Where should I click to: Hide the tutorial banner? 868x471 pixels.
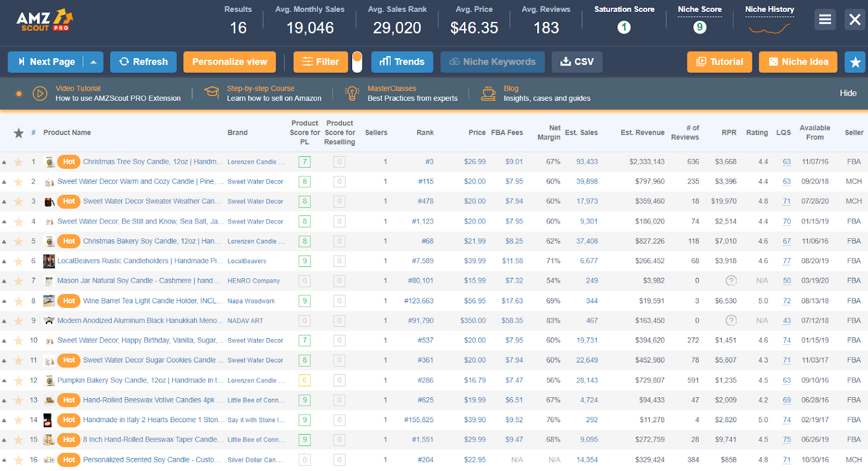[x=848, y=93]
